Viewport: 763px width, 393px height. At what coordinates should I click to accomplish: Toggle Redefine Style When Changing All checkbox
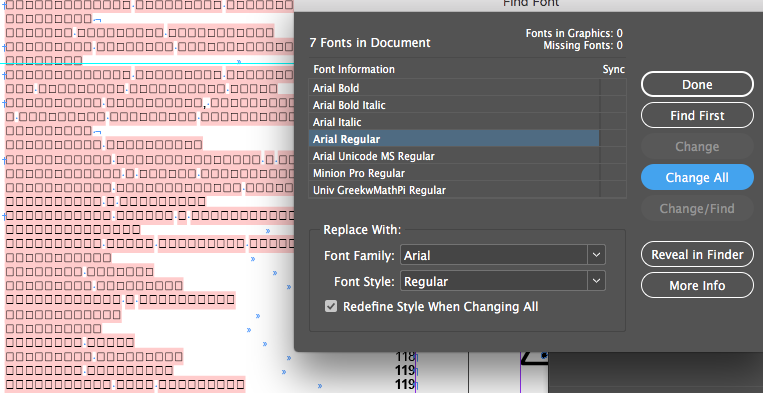331,306
